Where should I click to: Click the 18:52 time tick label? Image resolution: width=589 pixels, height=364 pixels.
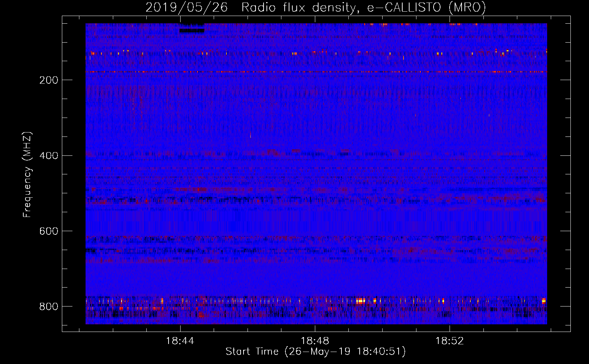450,341
